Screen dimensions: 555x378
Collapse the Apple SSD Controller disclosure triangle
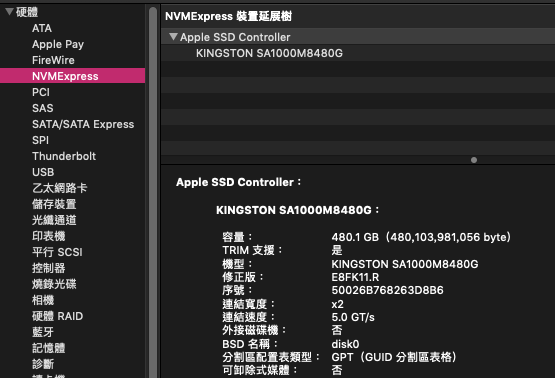click(x=173, y=36)
